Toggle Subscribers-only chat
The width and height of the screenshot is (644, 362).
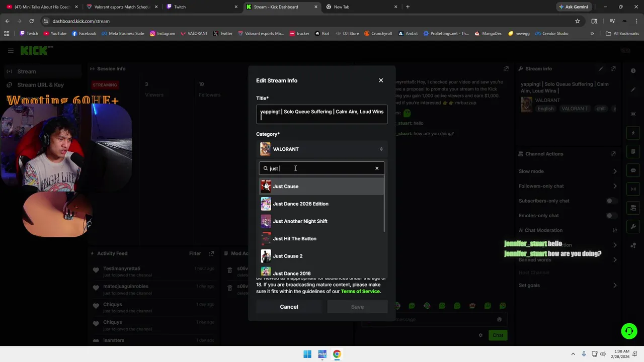611,201
